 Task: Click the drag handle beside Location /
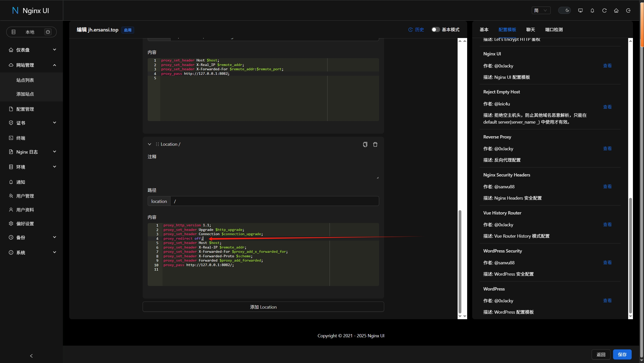coord(157,144)
